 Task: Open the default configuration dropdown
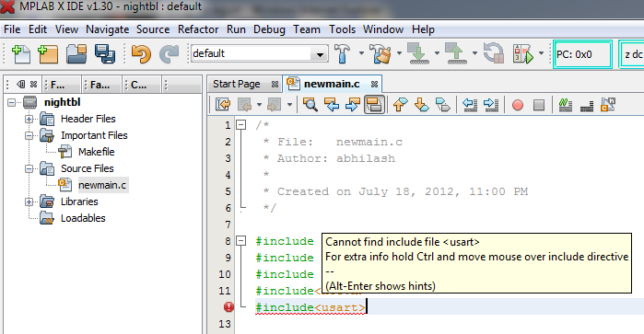click(x=260, y=53)
